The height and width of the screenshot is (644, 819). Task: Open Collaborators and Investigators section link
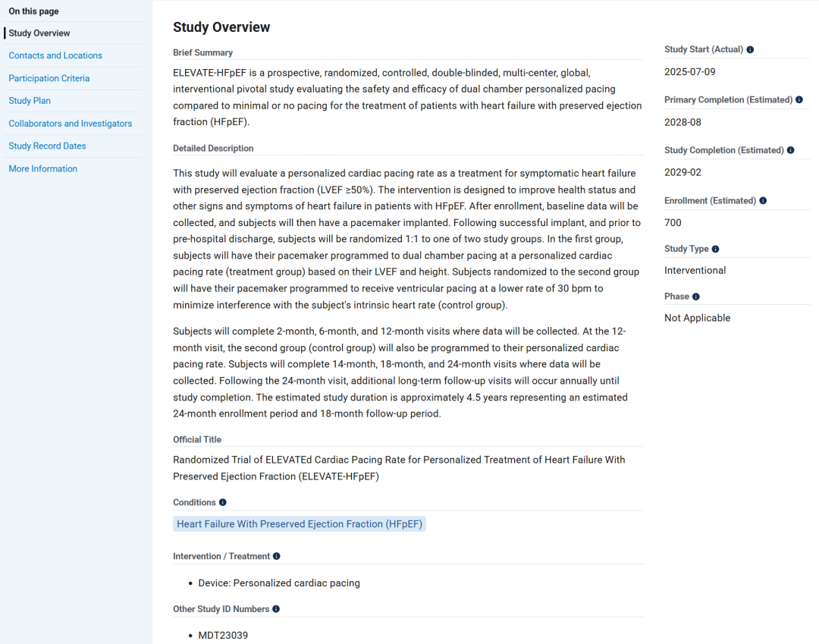(71, 124)
